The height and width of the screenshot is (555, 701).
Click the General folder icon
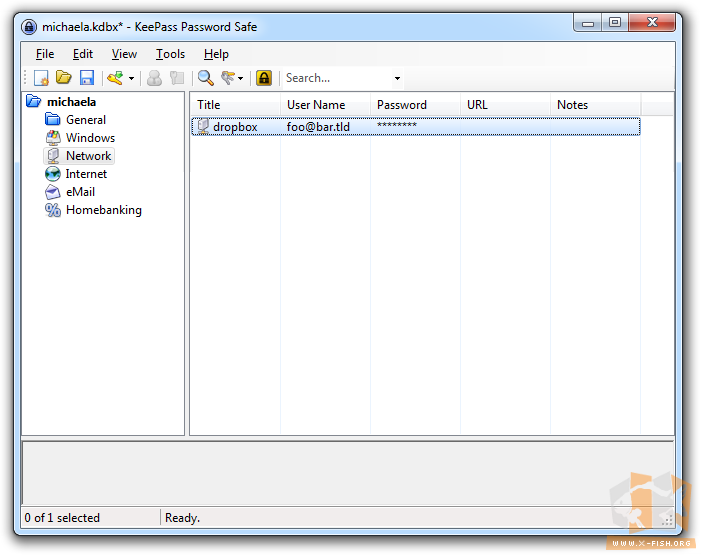pyautogui.click(x=53, y=119)
